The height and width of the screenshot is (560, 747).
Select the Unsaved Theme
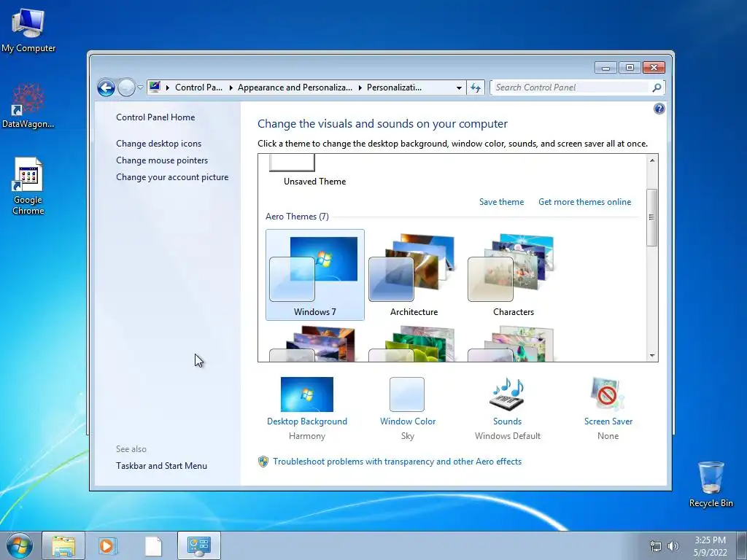click(314, 171)
